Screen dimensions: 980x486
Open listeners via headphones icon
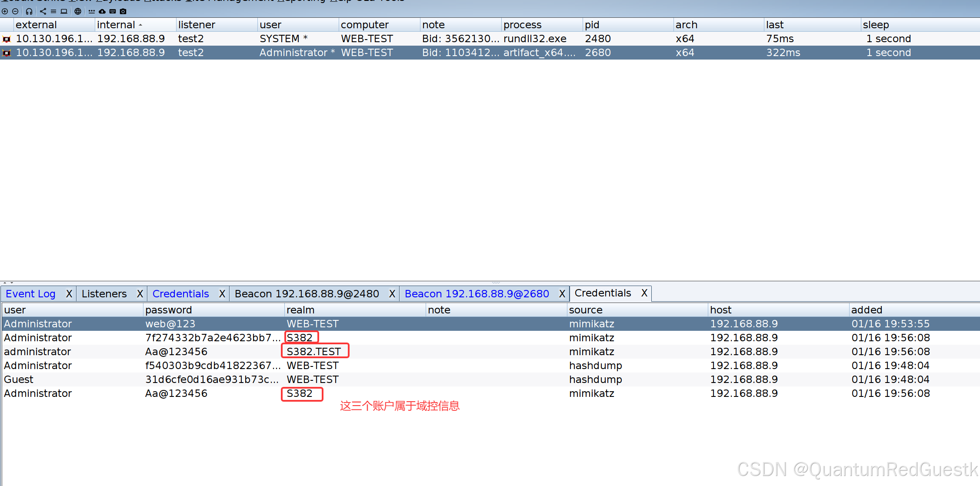click(x=29, y=11)
